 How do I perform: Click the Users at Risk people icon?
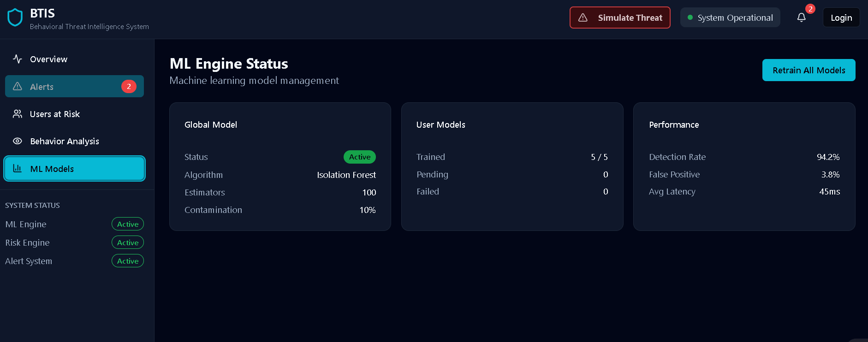pyautogui.click(x=18, y=114)
